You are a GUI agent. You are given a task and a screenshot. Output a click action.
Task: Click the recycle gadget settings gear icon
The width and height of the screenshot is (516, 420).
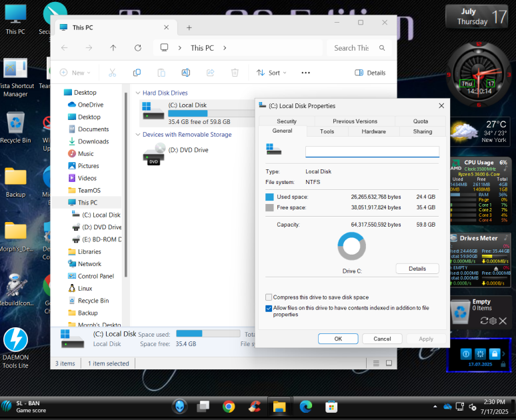coord(493,321)
